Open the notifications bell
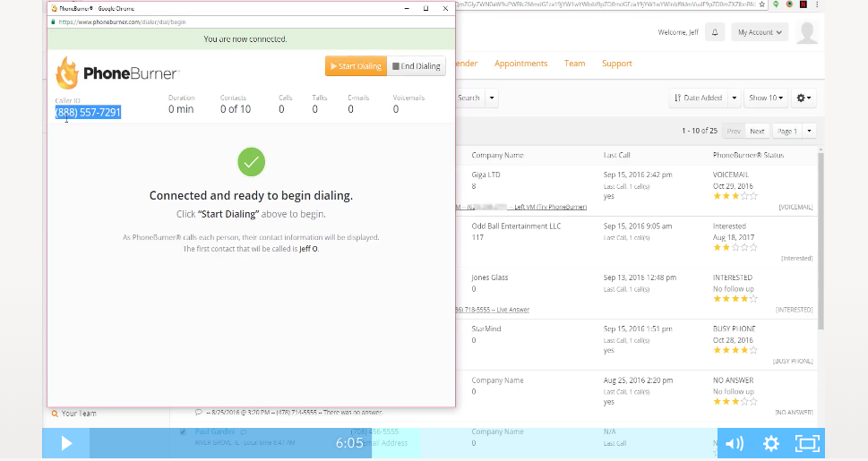The image size is (868, 461). coord(715,32)
